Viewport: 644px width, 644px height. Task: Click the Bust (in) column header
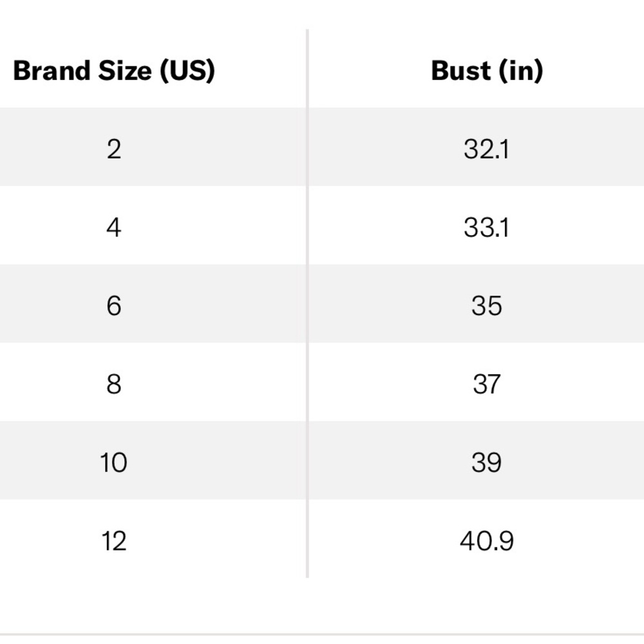tap(487, 71)
